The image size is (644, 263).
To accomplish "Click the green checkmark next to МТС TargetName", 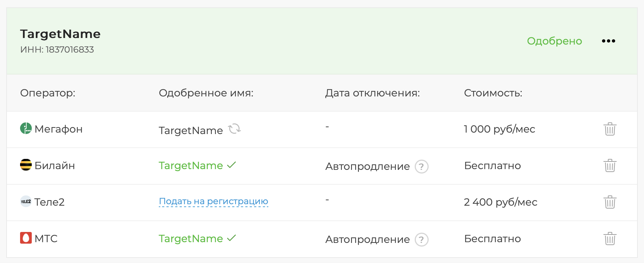I will pyautogui.click(x=231, y=238).
